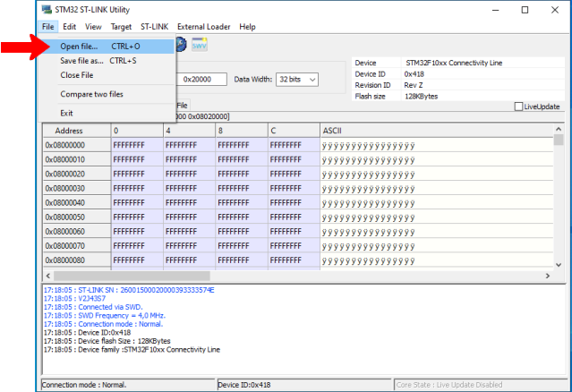Open the Target menu

[121, 27]
